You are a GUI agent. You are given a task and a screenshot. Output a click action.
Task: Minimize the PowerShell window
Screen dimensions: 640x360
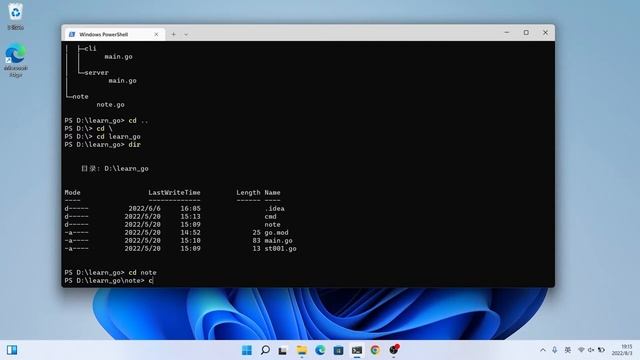click(x=507, y=32)
